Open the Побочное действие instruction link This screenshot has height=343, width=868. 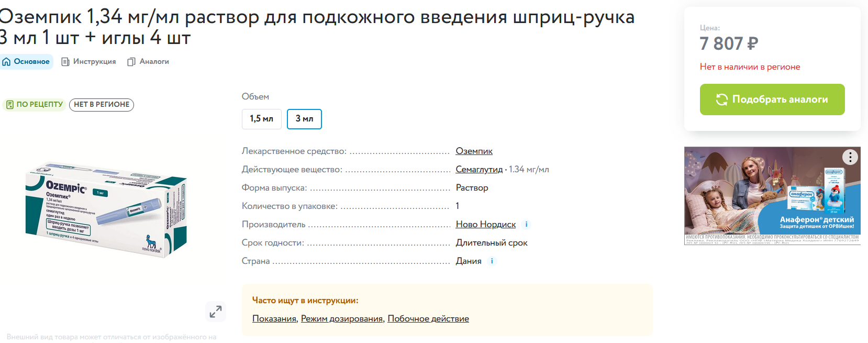[x=428, y=318]
